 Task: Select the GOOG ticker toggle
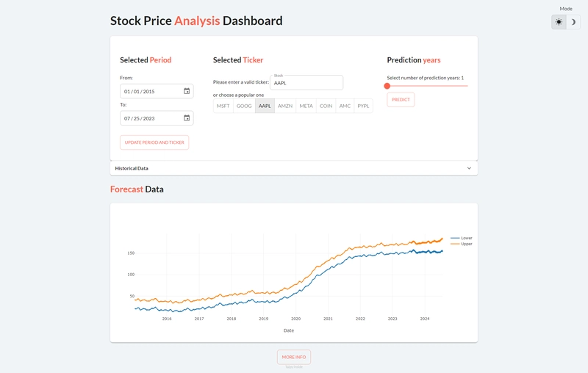(244, 106)
